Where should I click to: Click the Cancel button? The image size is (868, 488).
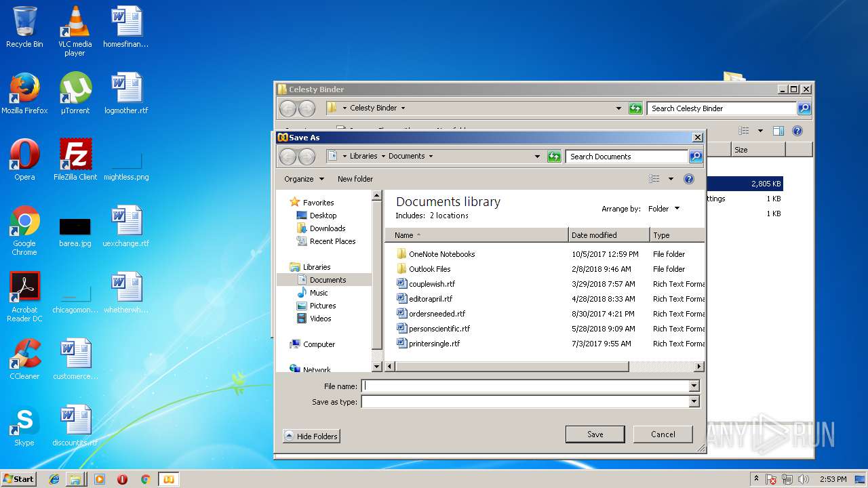[663, 434]
